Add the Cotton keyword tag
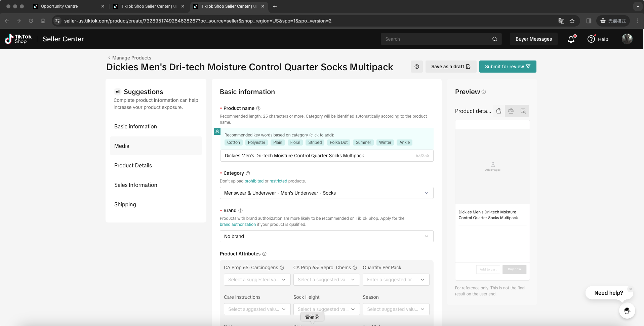This screenshot has height=326, width=644. (233, 142)
